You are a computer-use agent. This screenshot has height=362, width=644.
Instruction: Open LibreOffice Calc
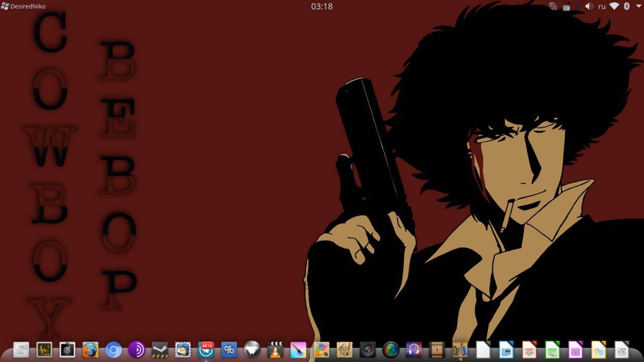point(552,349)
